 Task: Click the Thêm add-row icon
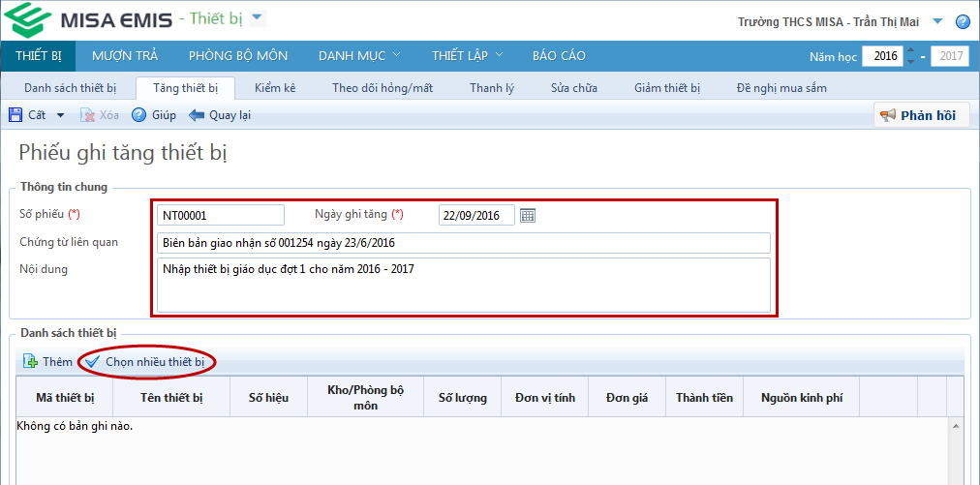coord(30,361)
